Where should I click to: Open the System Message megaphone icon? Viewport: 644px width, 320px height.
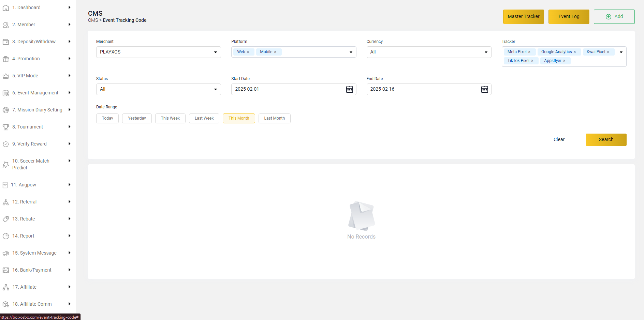pos(6,253)
